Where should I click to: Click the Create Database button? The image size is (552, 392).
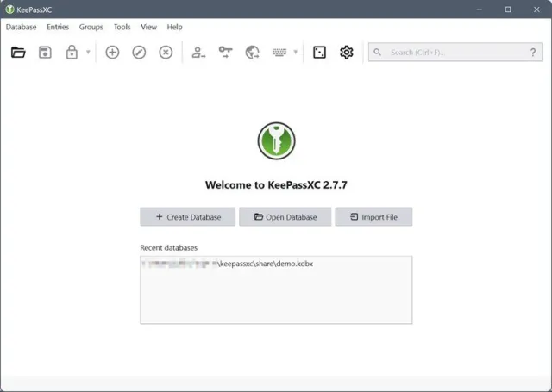[188, 217]
